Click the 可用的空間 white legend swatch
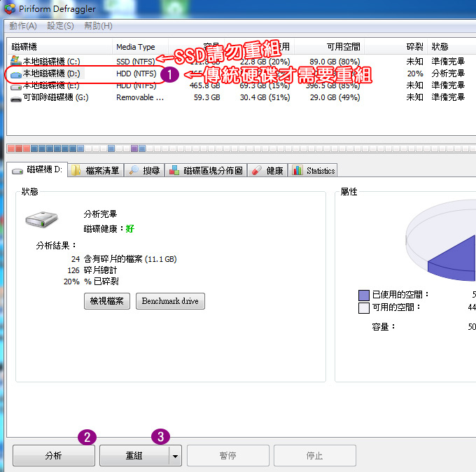The image size is (476, 472). click(x=364, y=307)
